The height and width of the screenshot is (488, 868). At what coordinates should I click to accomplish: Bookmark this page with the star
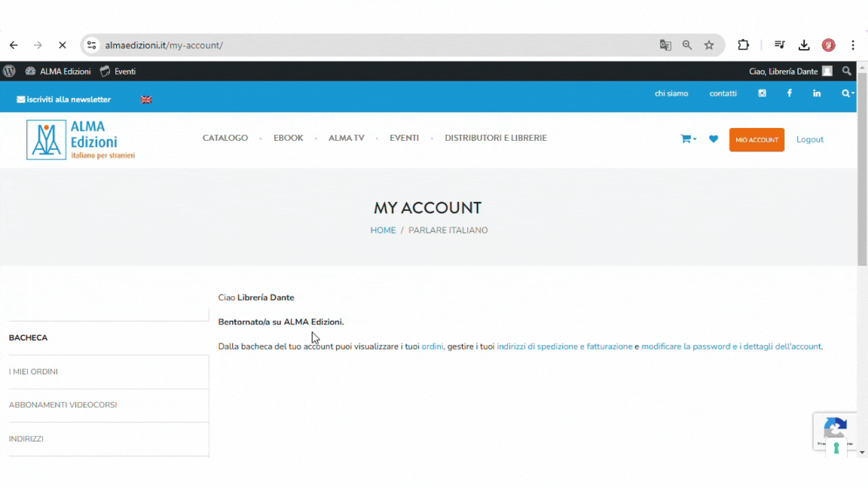pos(709,45)
